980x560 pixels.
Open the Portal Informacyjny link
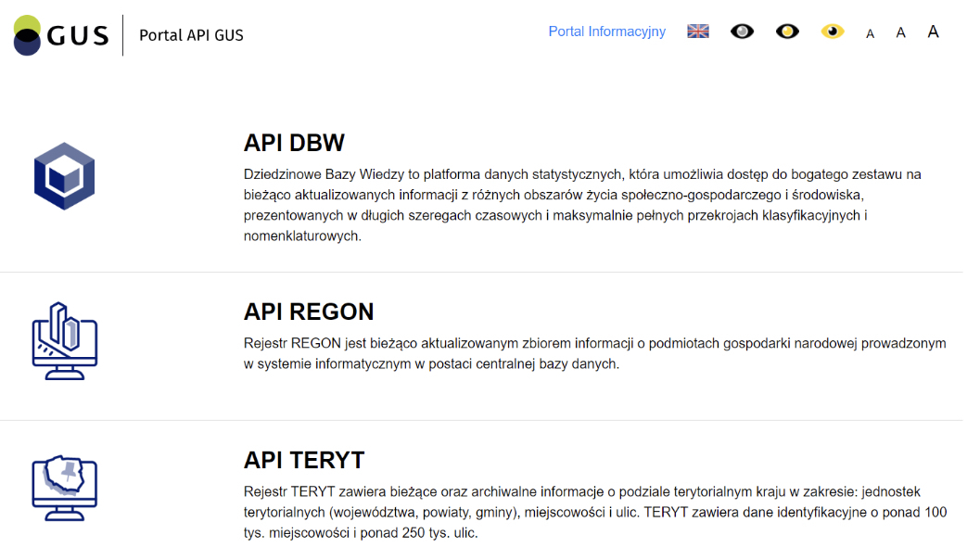click(606, 32)
